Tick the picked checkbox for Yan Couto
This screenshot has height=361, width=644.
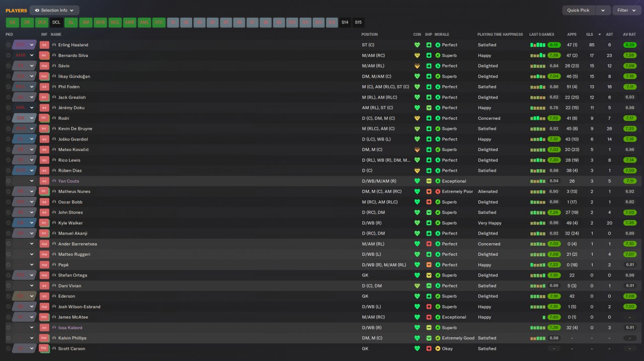9,181
